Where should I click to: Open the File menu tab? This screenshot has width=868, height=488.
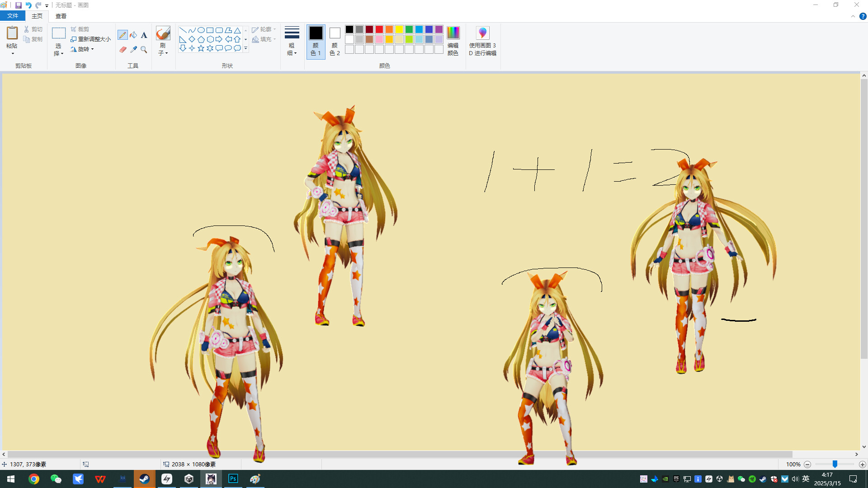[x=13, y=16]
